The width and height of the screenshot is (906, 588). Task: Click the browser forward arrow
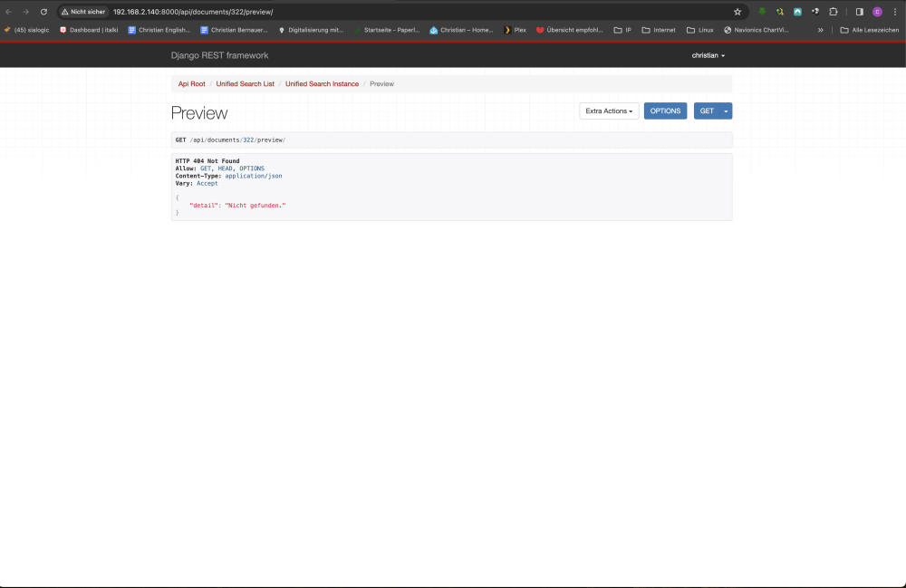(26, 12)
